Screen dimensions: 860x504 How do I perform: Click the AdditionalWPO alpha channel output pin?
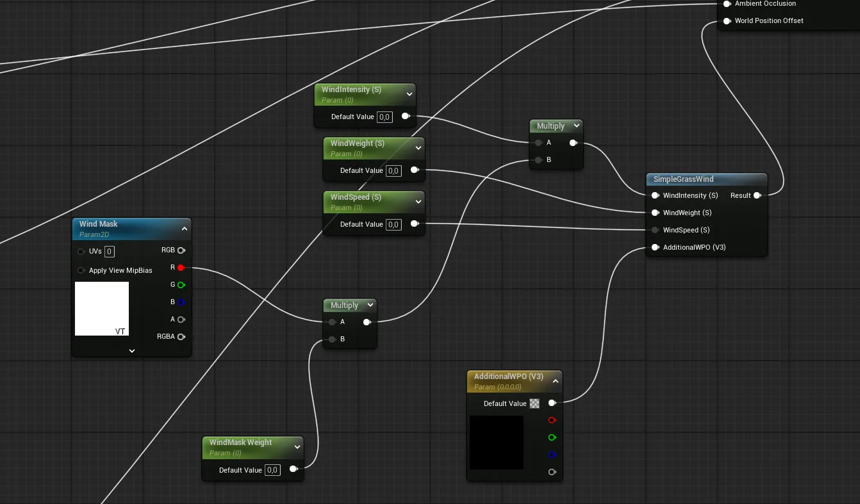tap(552, 473)
